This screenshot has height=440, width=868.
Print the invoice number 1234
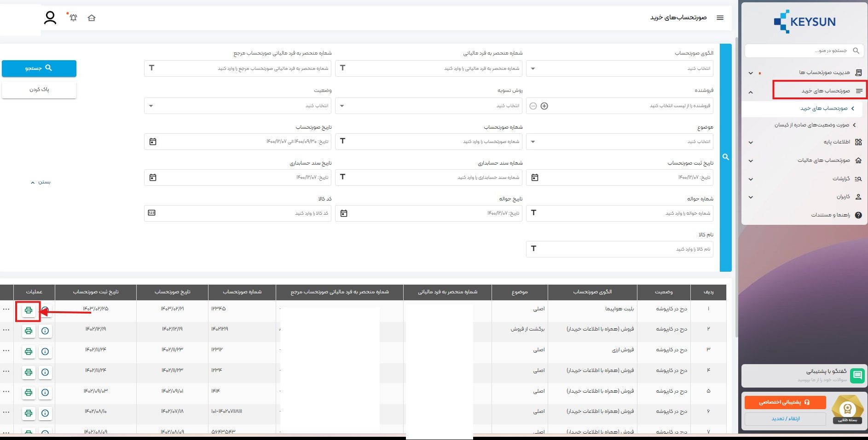click(29, 372)
